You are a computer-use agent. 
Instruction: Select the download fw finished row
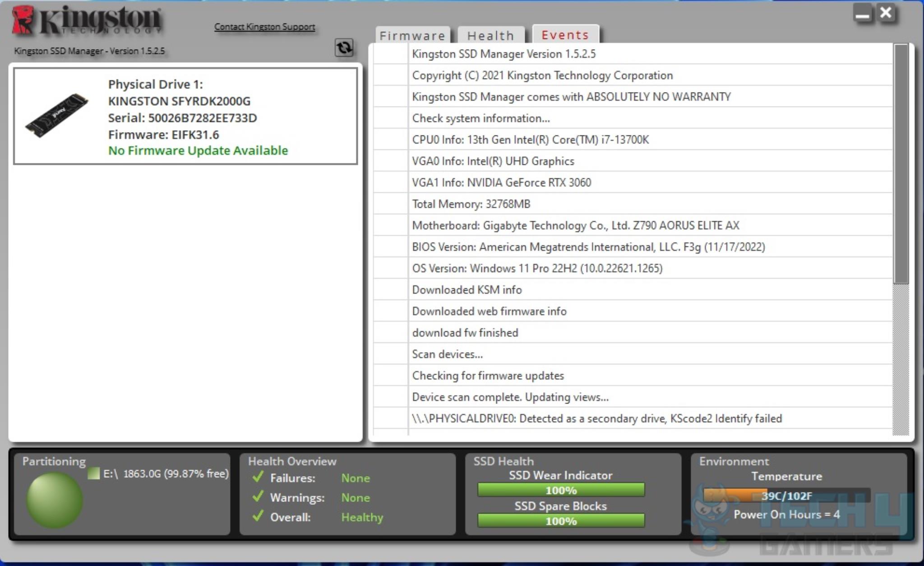click(633, 333)
